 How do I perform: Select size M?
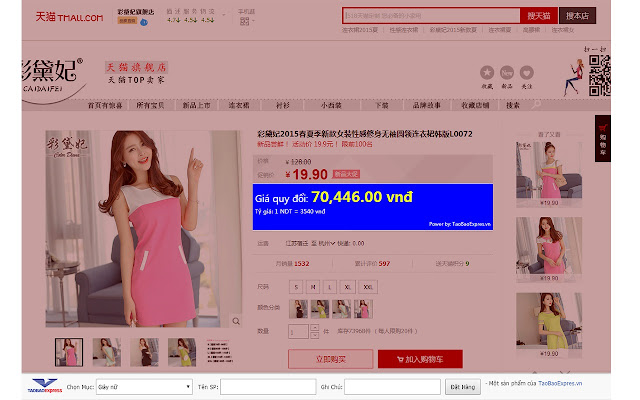313,287
